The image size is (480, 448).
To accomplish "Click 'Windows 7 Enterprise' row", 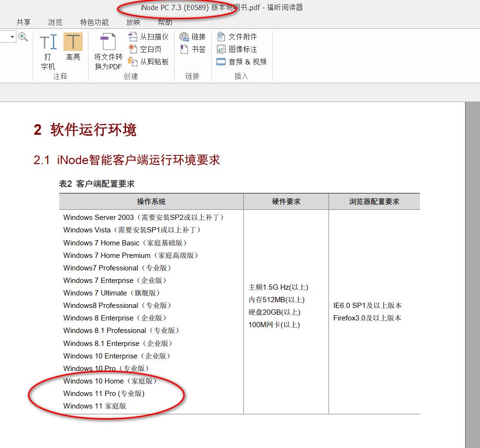I will pos(115,281).
